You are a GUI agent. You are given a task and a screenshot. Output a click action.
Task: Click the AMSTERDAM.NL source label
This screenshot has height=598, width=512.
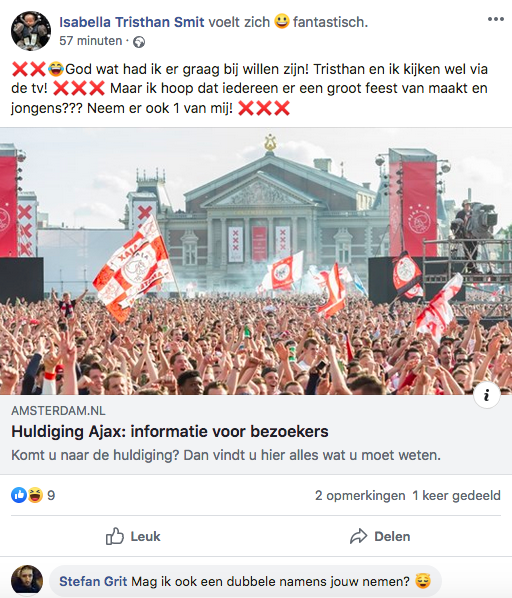[58, 411]
